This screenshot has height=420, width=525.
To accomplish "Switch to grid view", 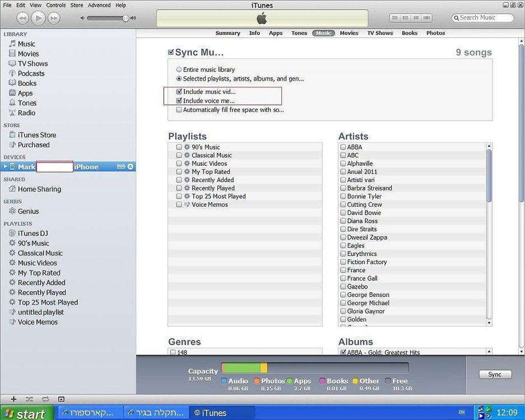I will pos(416,18).
